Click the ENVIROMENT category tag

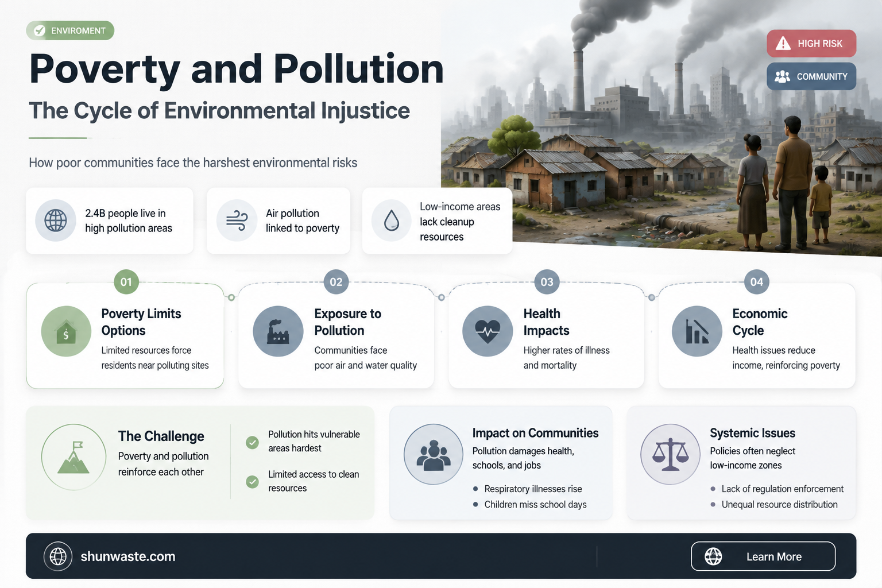(x=70, y=30)
